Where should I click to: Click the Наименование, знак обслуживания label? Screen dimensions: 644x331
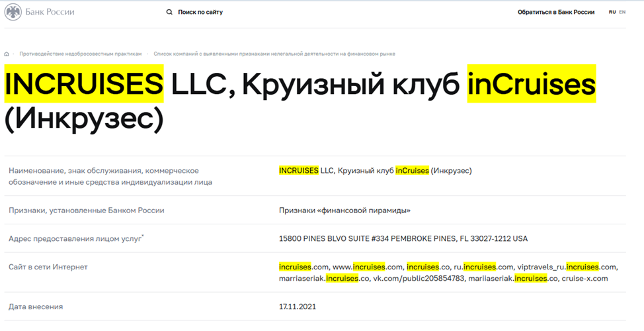110,176
